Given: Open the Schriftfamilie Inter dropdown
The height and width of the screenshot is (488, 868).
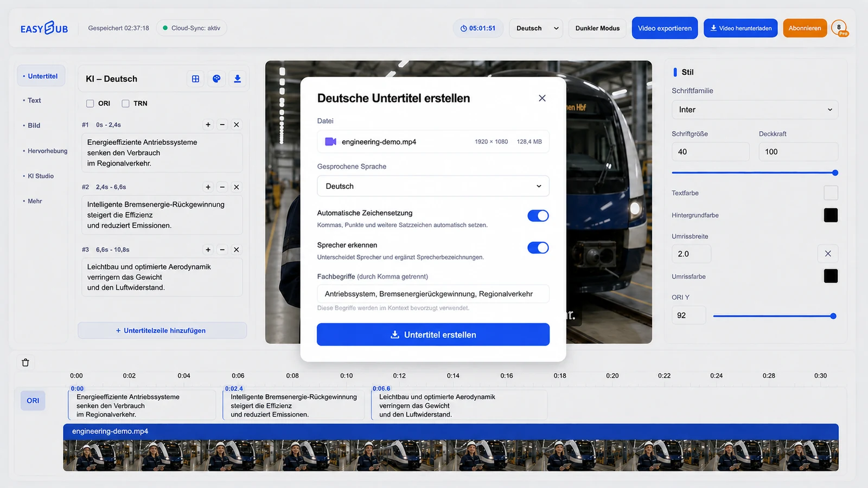Looking at the screenshot, I should 755,110.
